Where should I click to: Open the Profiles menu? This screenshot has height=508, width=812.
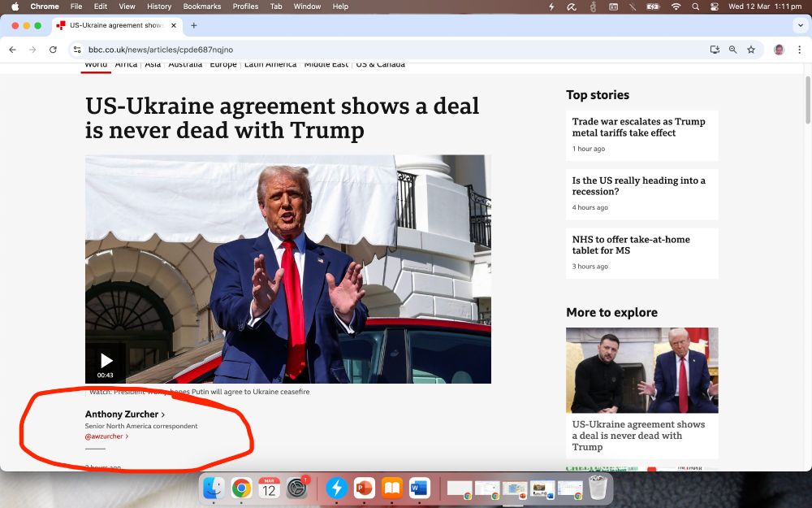click(x=245, y=7)
